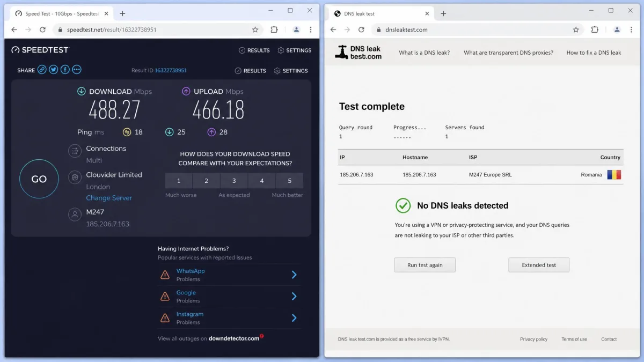Open profile in Speedtest browser window

(x=296, y=30)
